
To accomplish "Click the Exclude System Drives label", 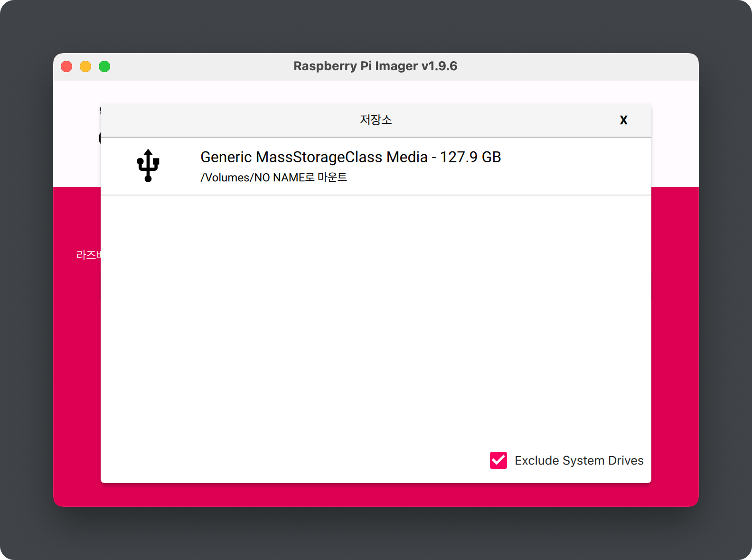I will click(579, 460).
